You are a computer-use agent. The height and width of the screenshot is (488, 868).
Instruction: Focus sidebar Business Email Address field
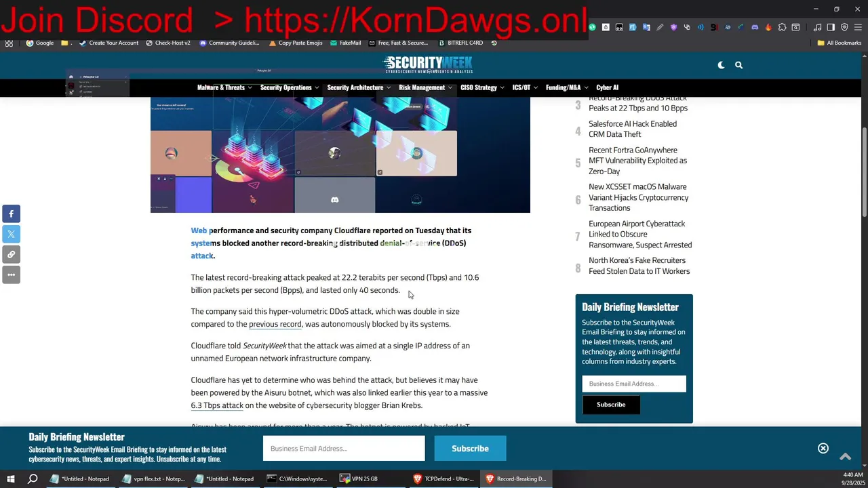(x=634, y=384)
